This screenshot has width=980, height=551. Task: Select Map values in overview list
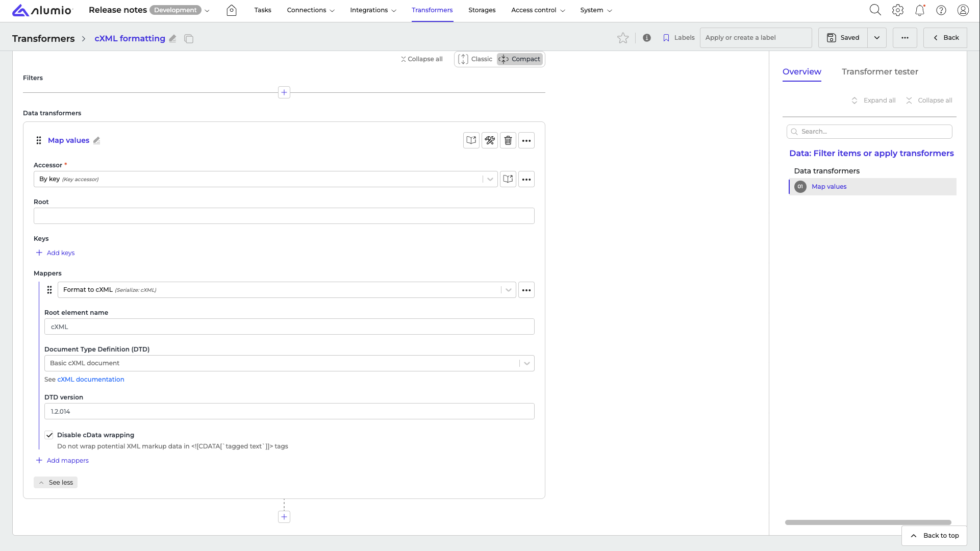(x=872, y=187)
